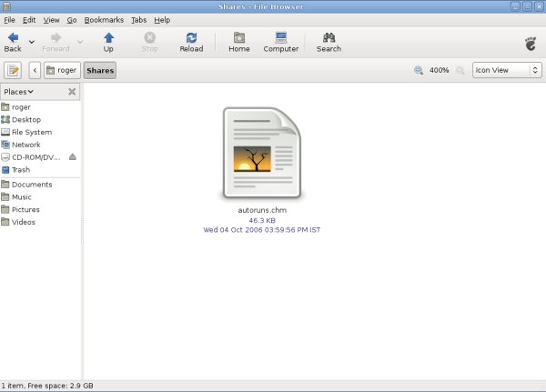Open the Forward history dropdown arrow
Viewport: 546px width, 392px height.
[80, 42]
